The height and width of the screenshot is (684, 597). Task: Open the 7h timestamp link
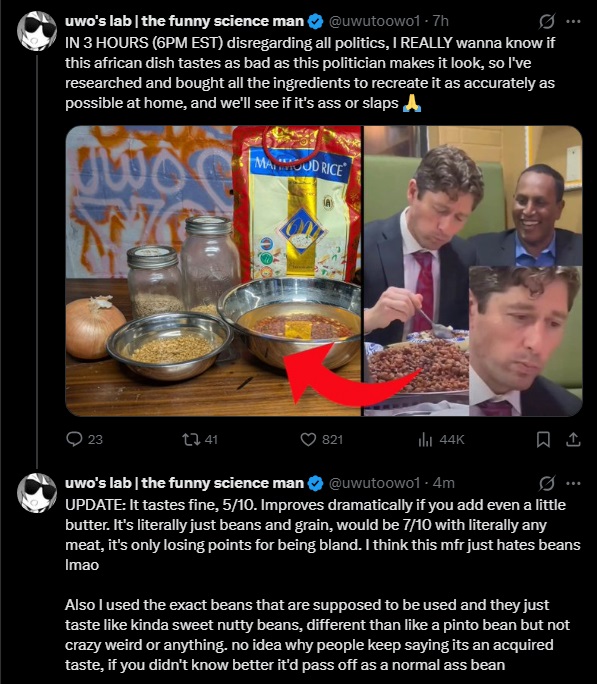[441, 21]
